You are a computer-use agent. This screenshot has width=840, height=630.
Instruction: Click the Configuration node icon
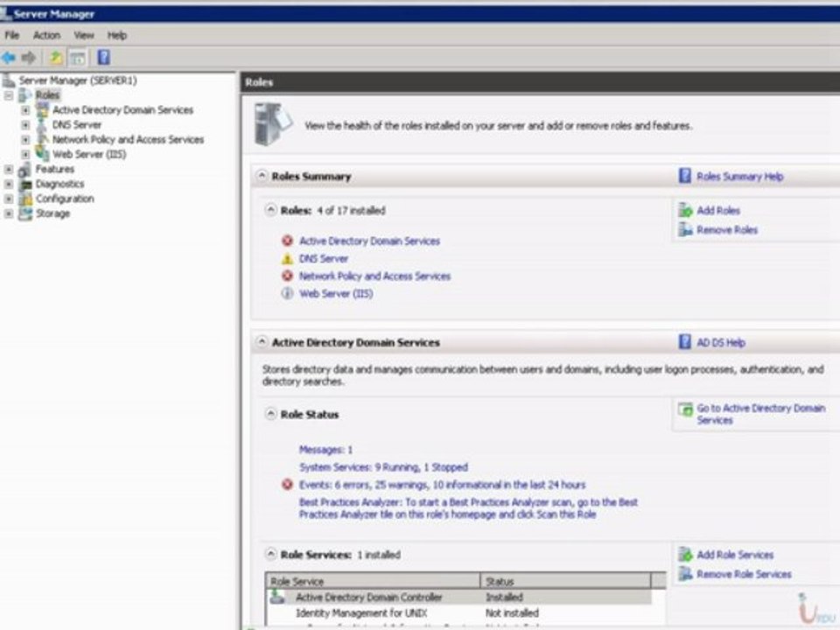[25, 199]
